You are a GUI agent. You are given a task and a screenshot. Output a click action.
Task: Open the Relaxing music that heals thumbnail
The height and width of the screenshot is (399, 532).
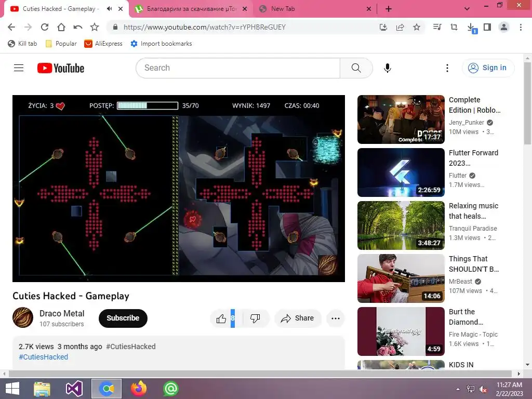(x=401, y=225)
